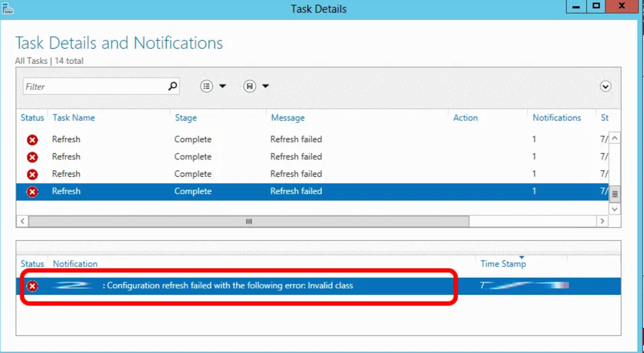Select the first Refresh failed task row

312,140
